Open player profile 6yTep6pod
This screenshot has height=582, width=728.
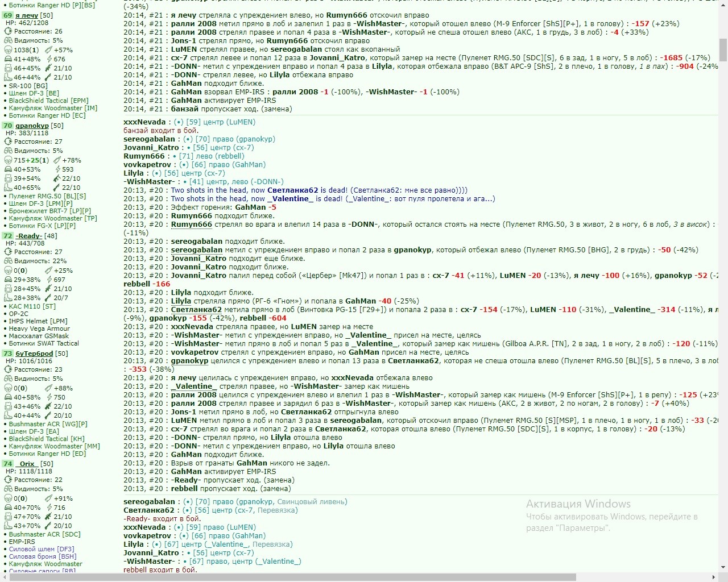tap(34, 354)
